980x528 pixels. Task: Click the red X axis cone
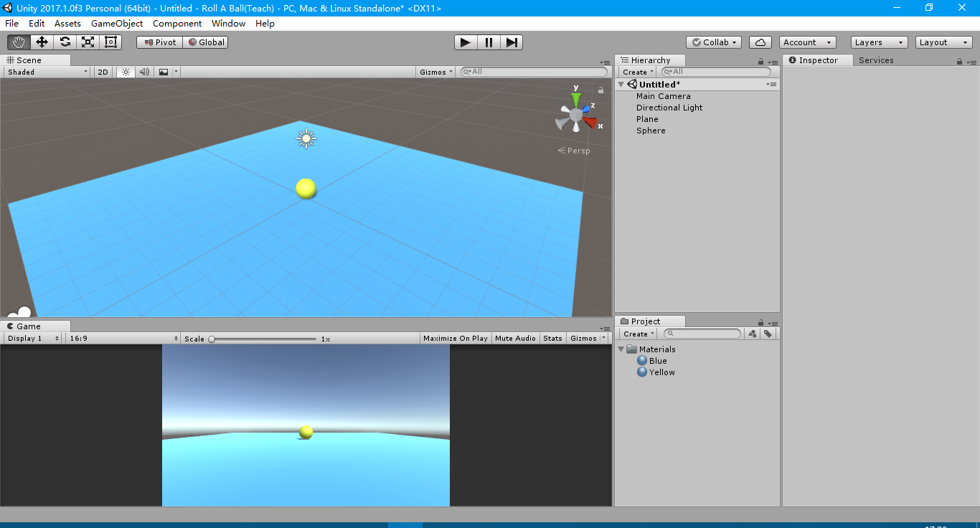pos(590,123)
